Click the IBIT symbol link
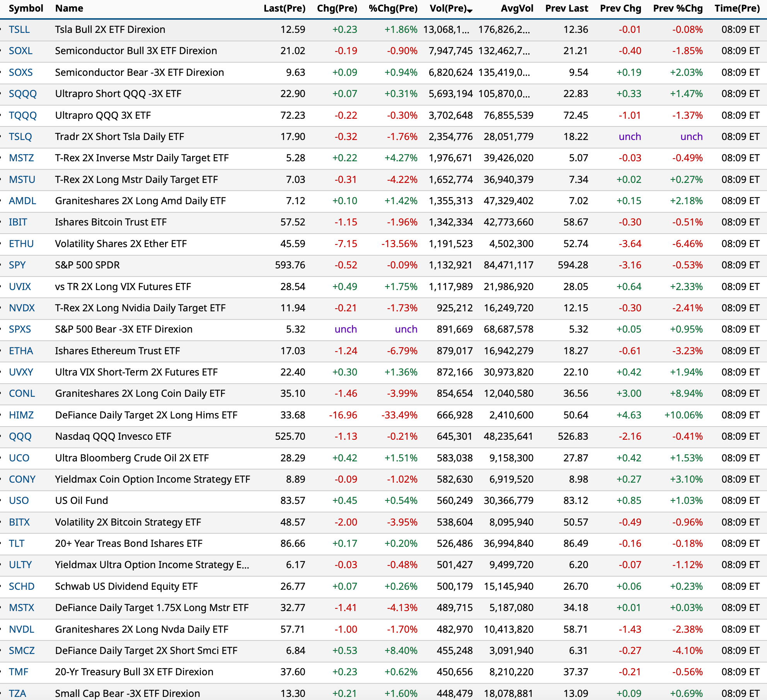 (18, 222)
